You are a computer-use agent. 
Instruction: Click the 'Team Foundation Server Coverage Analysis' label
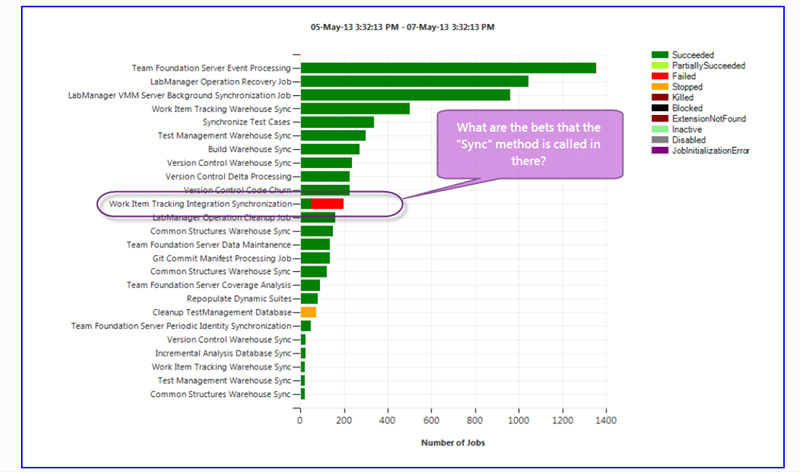click(x=209, y=285)
